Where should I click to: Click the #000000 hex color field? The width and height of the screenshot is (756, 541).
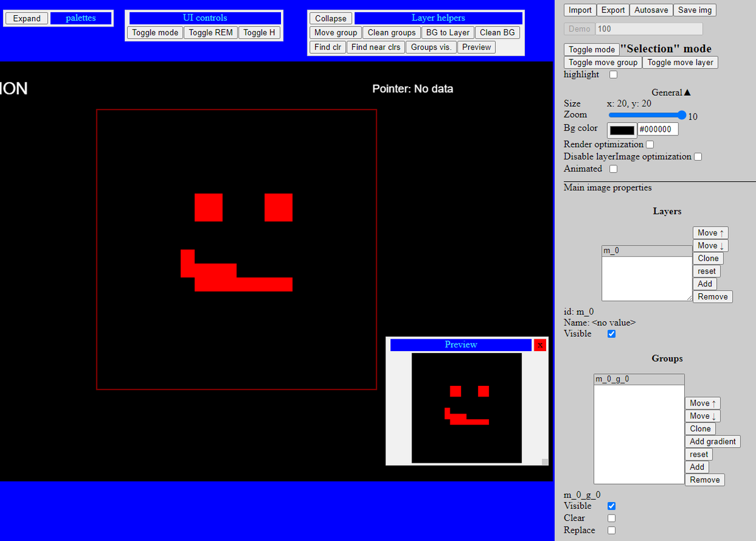pyautogui.click(x=658, y=129)
